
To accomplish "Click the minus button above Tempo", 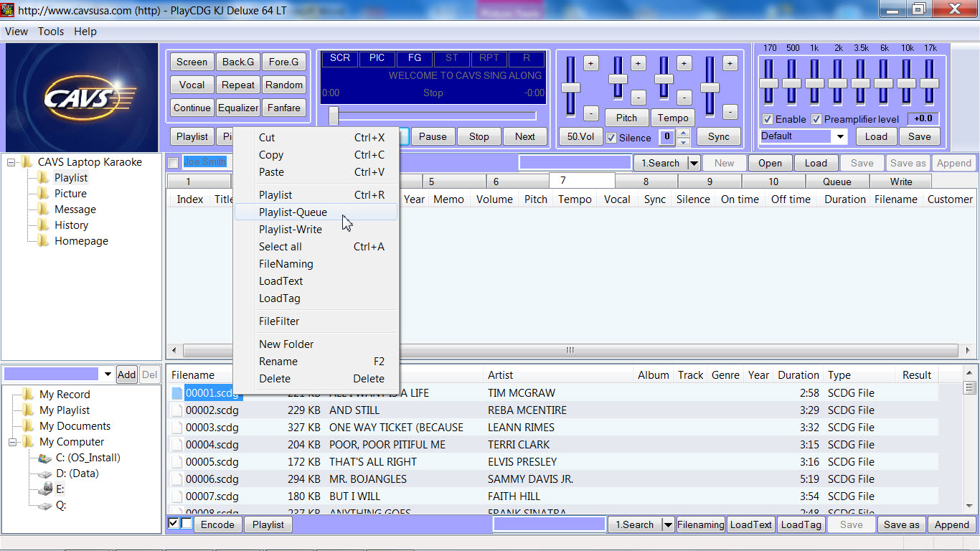I will [684, 97].
